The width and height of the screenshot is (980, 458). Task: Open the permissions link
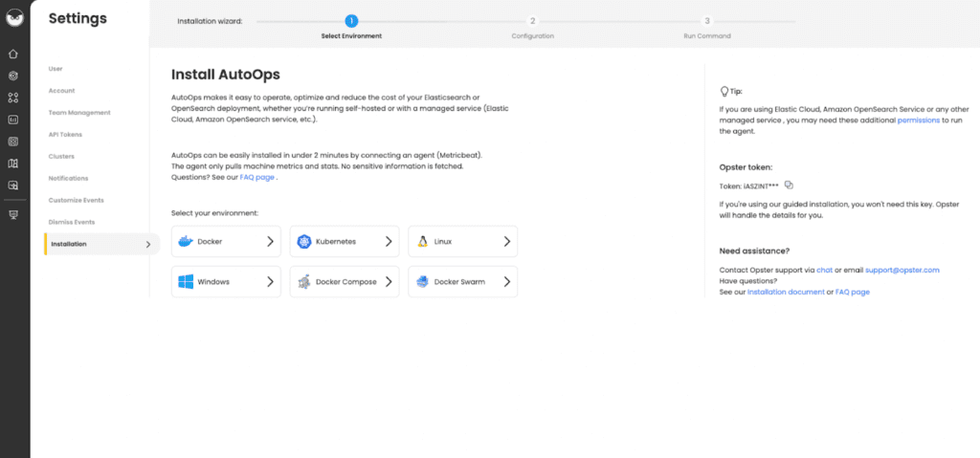918,120
